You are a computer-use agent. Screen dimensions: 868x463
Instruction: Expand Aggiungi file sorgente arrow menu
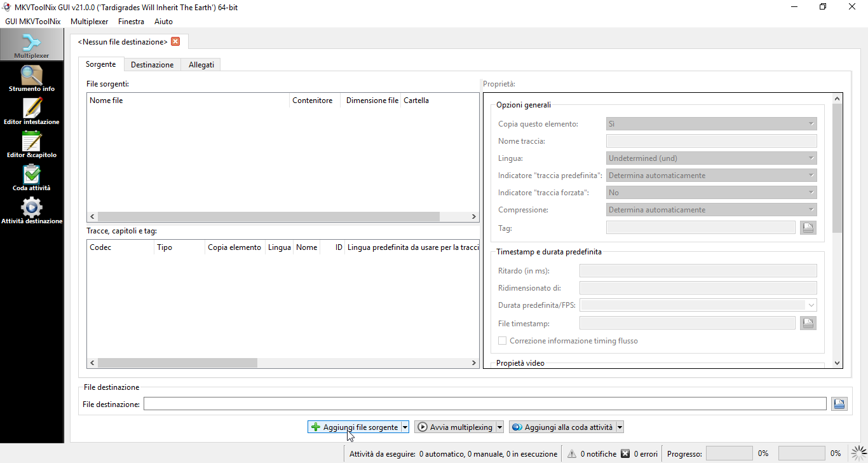pyautogui.click(x=405, y=427)
